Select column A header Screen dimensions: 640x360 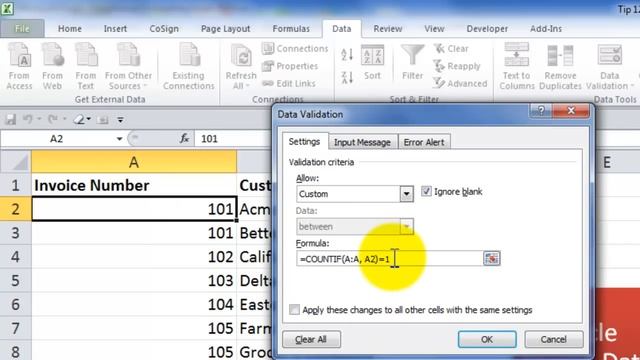(134, 162)
